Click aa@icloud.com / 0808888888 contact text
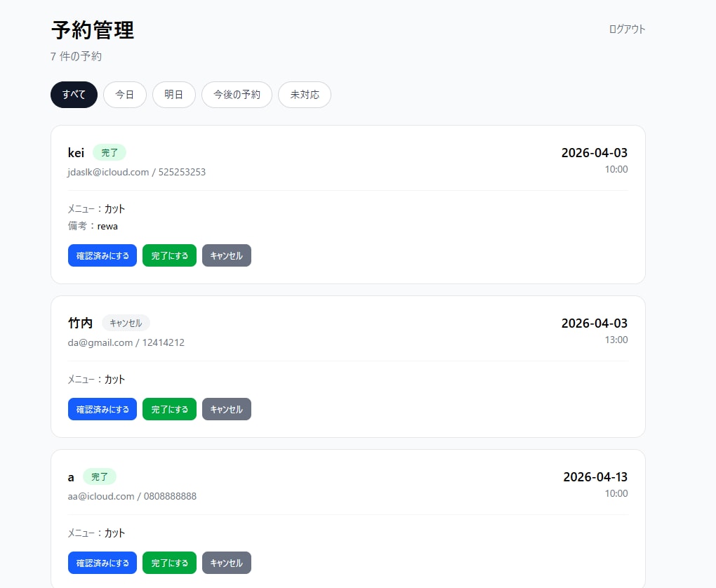 [132, 496]
